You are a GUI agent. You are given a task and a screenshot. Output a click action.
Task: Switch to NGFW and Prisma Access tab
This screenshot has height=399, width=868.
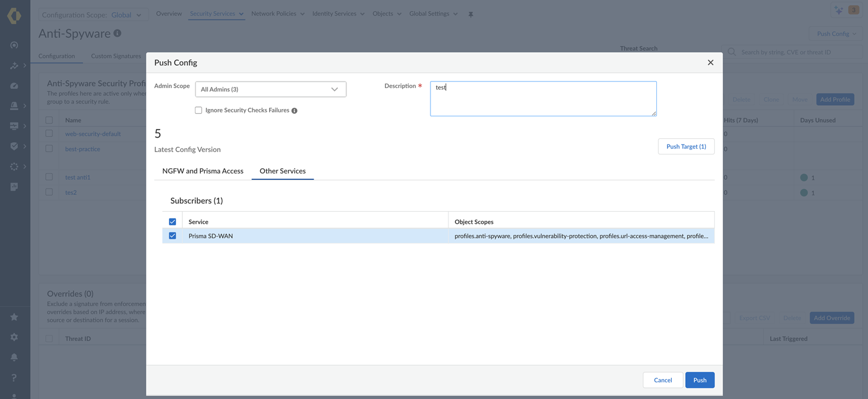tap(203, 171)
